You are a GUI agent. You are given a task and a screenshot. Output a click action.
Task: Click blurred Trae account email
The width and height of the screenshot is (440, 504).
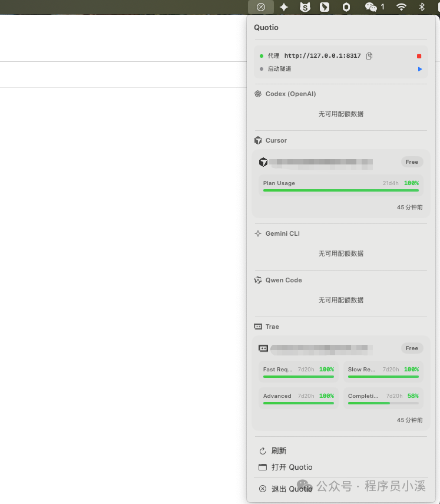click(x=322, y=350)
